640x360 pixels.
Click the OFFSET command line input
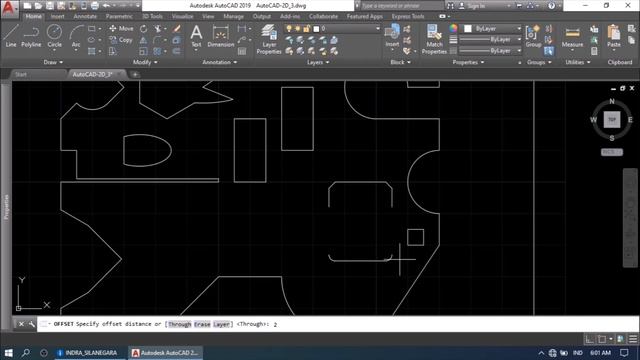pos(338,324)
